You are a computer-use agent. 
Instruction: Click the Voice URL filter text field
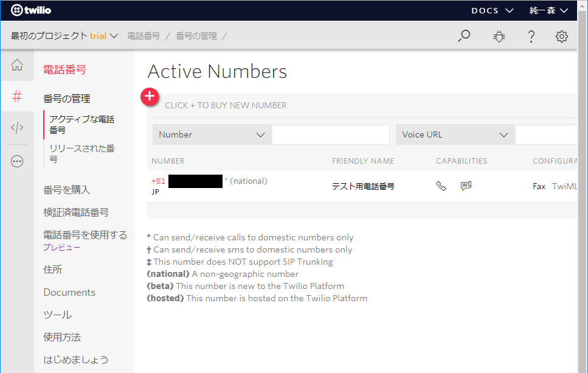click(x=546, y=134)
